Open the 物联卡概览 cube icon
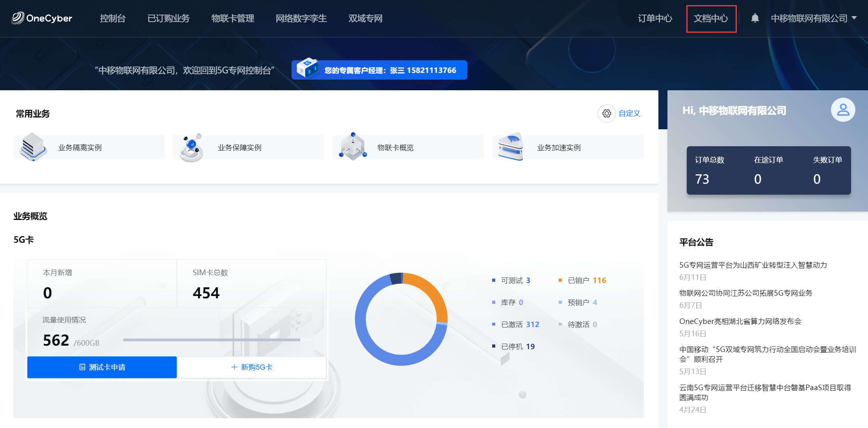 click(353, 147)
